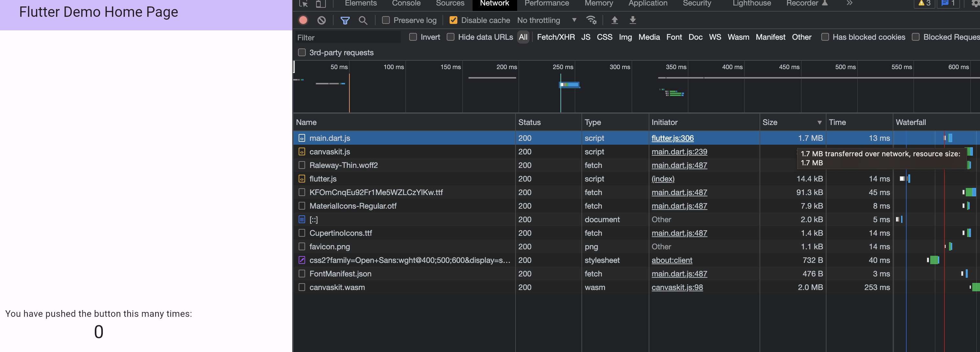Uncheck the Disable cache checkbox

pyautogui.click(x=453, y=20)
